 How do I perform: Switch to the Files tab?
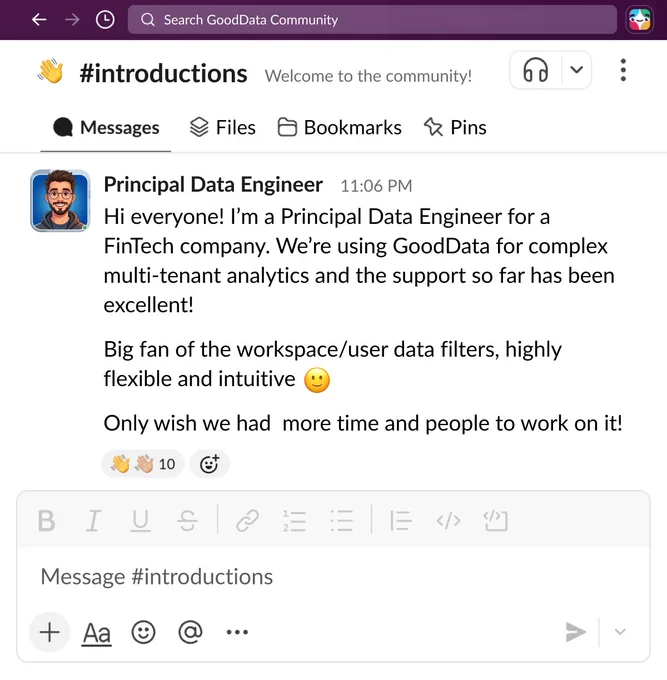tap(222, 128)
